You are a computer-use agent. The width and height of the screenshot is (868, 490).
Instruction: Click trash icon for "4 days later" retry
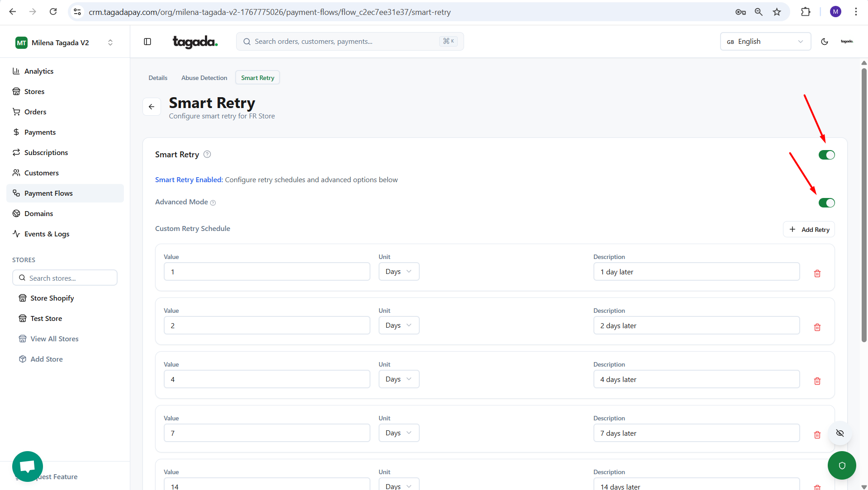click(x=817, y=381)
